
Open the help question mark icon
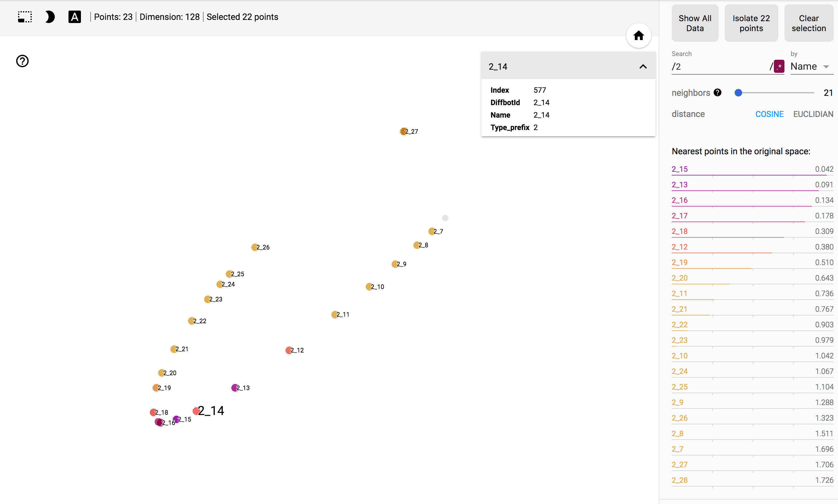(x=22, y=61)
